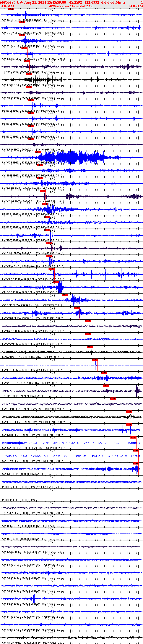Select the UW.FMW EHZ station label

point(32,565)
